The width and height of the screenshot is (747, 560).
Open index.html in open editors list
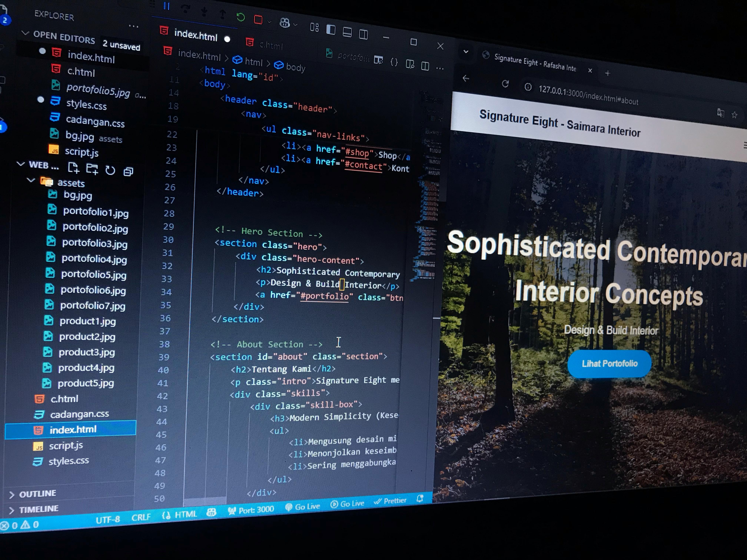91,57
